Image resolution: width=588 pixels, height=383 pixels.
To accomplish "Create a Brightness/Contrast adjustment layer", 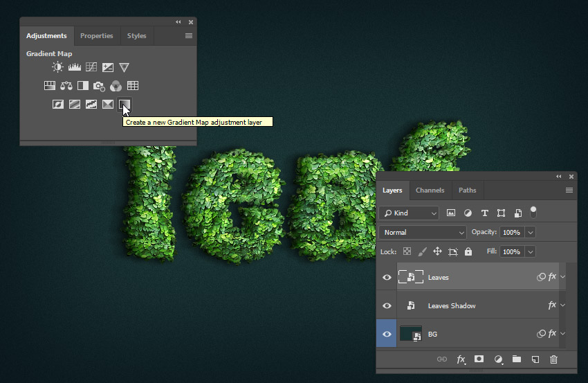I will click(x=57, y=67).
